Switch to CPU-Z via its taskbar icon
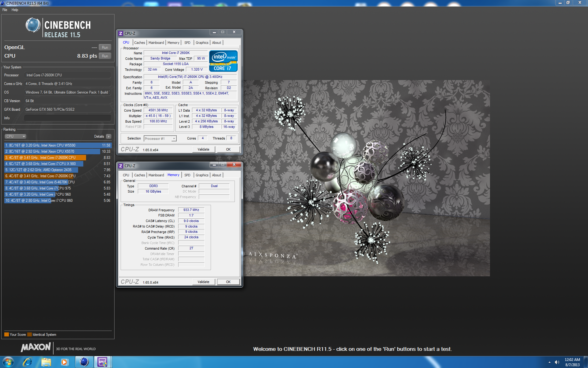Screen dimensions: 588x368 pyautogui.click(x=103, y=362)
